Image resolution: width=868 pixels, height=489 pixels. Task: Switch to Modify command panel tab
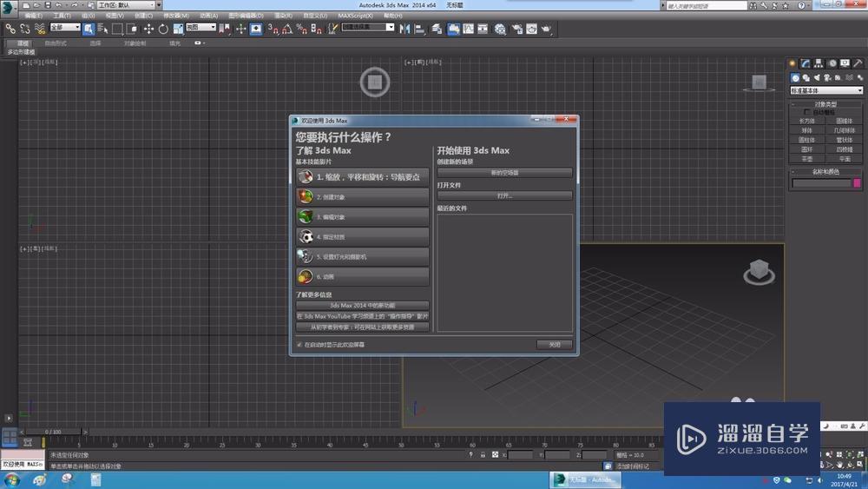tap(806, 63)
